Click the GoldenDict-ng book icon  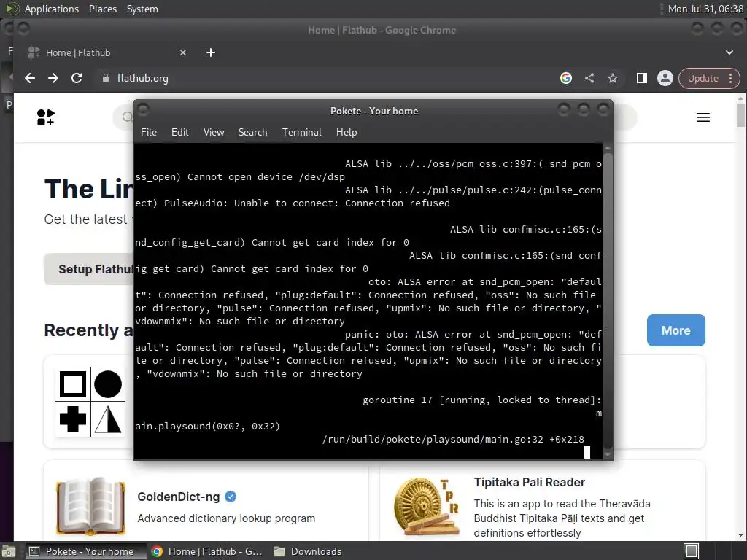[x=90, y=506]
